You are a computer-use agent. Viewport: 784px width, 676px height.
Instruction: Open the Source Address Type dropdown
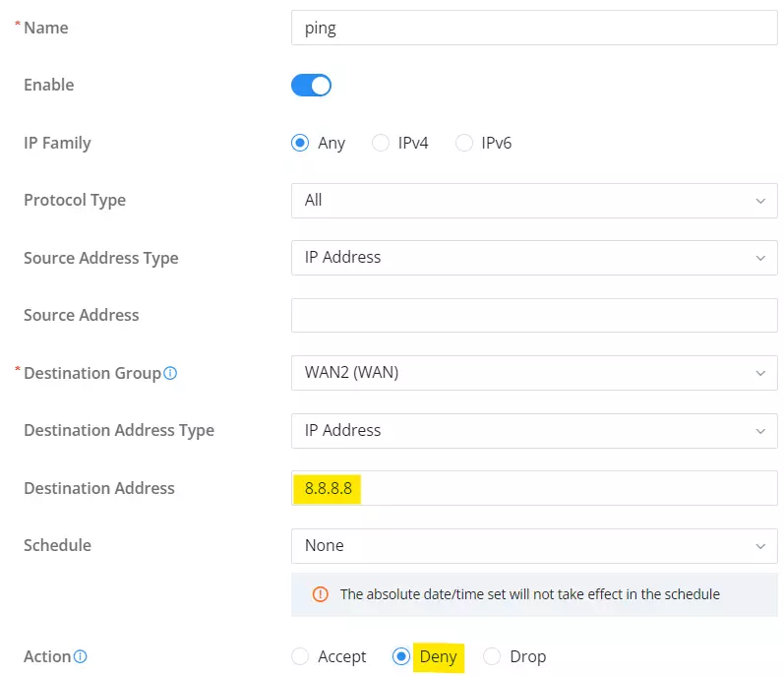pos(534,258)
